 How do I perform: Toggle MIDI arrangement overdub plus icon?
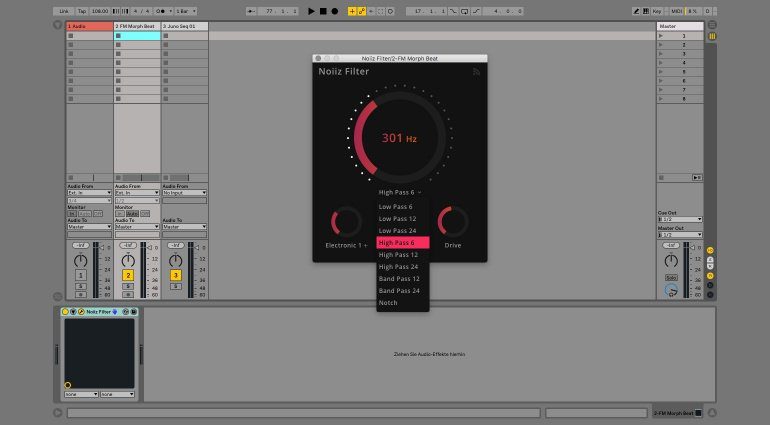click(352, 11)
